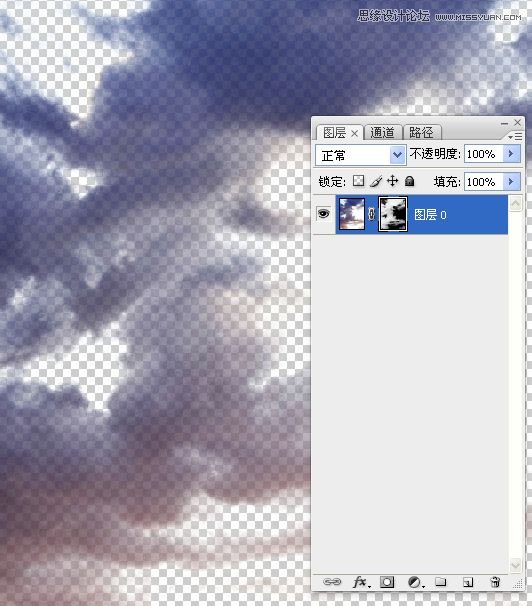Viewport: 532px width, 606px height.
Task: Open the 不透明度 opacity slider arrow
Action: pyautogui.click(x=512, y=154)
